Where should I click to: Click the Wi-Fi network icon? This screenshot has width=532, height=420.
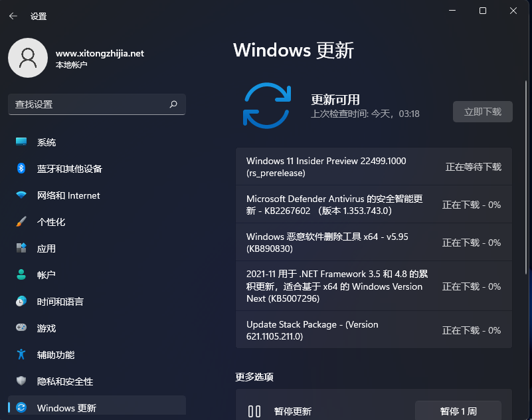(x=21, y=195)
